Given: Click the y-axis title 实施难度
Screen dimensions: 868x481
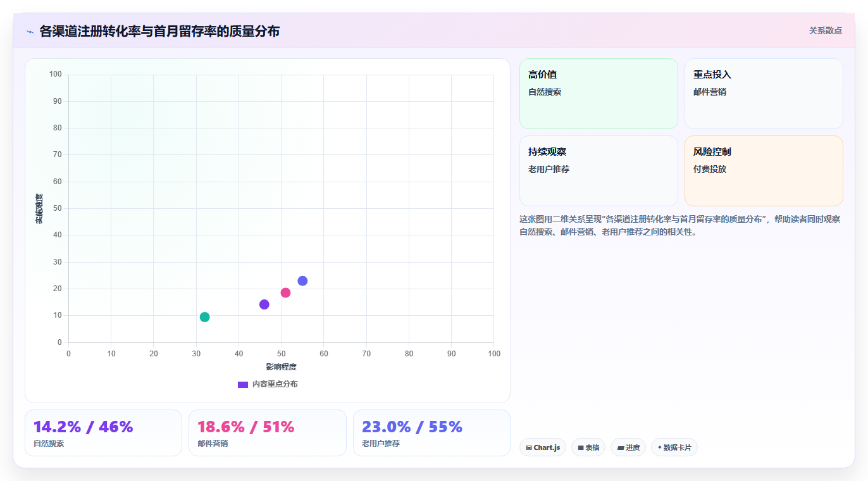Looking at the screenshot, I should [39, 209].
